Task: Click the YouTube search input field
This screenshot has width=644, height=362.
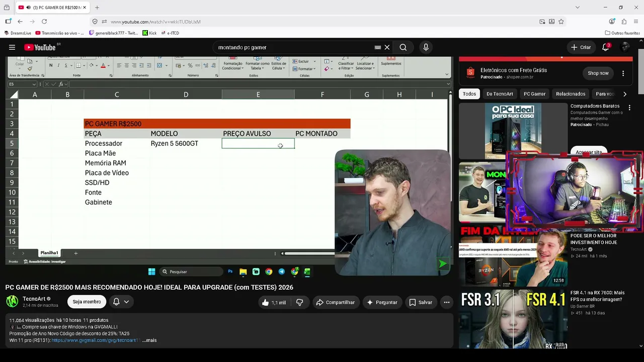Action: coord(294,47)
